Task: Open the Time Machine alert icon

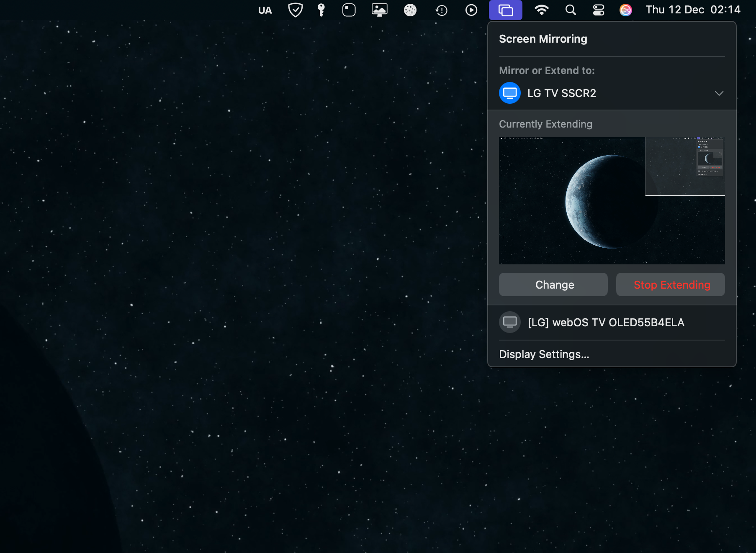Action: (x=441, y=10)
